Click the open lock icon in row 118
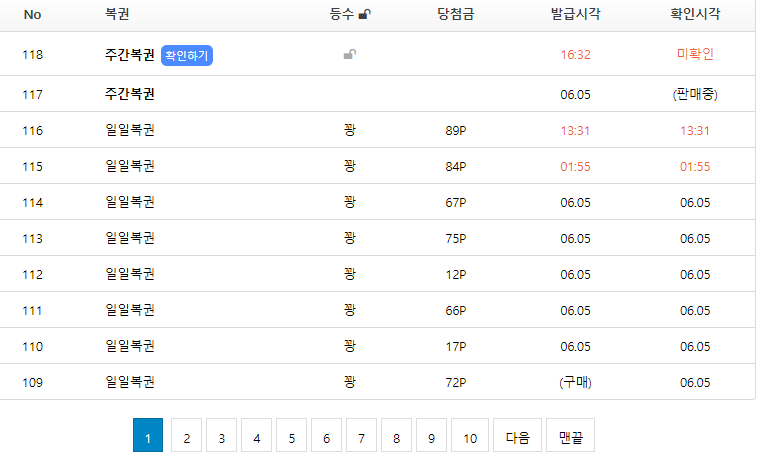Viewport: 759px width, 465px height. [349, 54]
